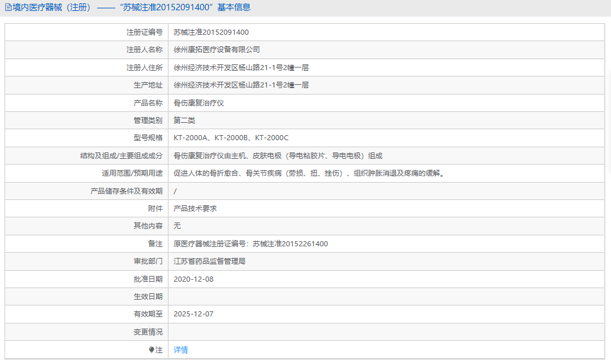Click the 适用范围/预期用途 label
The image size is (611, 364).
tap(132, 174)
